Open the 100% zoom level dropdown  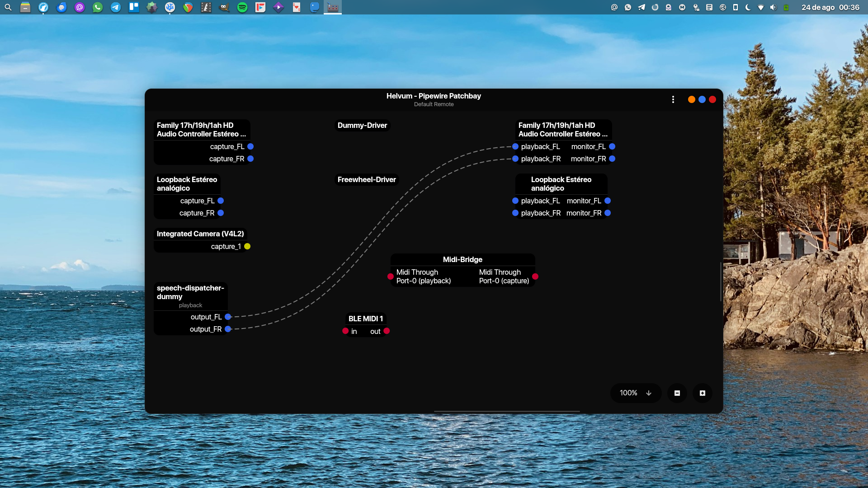click(636, 393)
